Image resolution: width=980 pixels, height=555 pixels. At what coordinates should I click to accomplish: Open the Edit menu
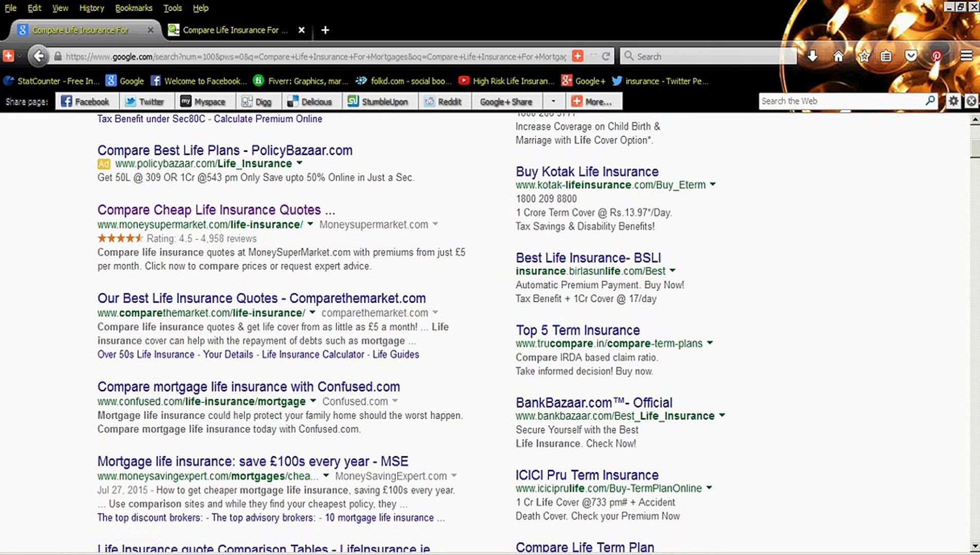point(34,8)
